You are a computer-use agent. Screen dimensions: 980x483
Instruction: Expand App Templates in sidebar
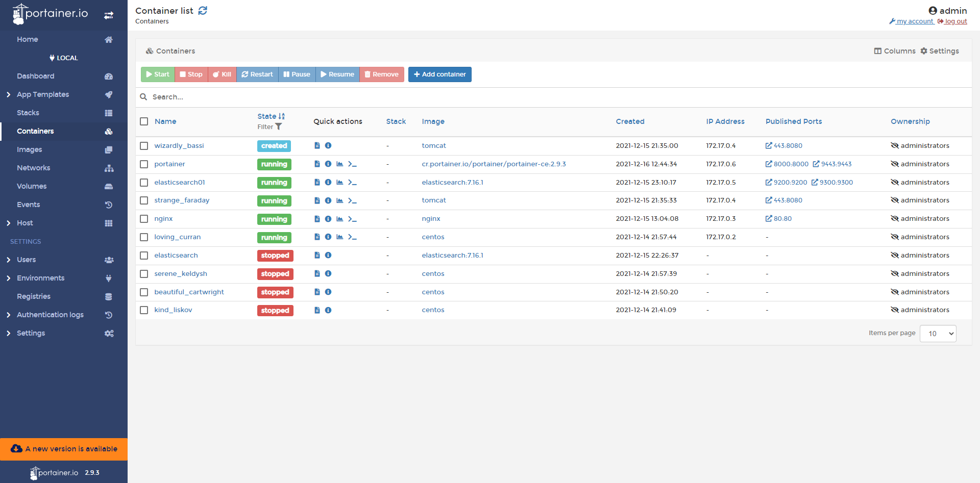[9, 94]
